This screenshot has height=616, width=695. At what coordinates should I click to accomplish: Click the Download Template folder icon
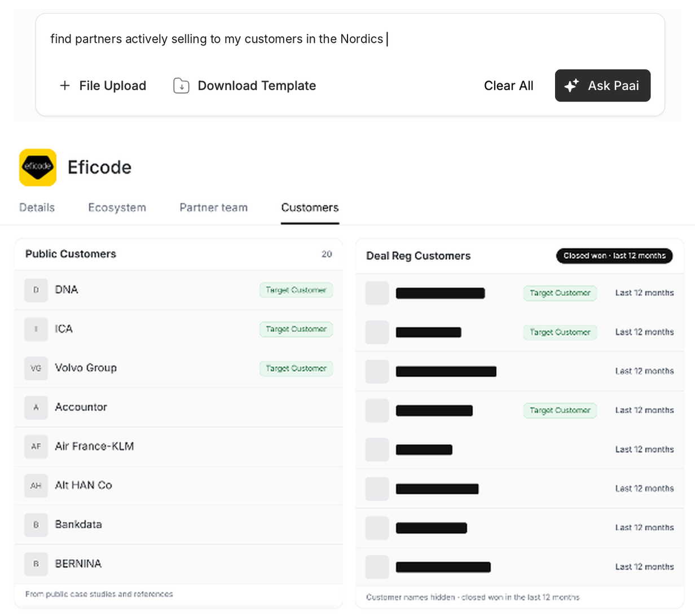pyautogui.click(x=181, y=86)
